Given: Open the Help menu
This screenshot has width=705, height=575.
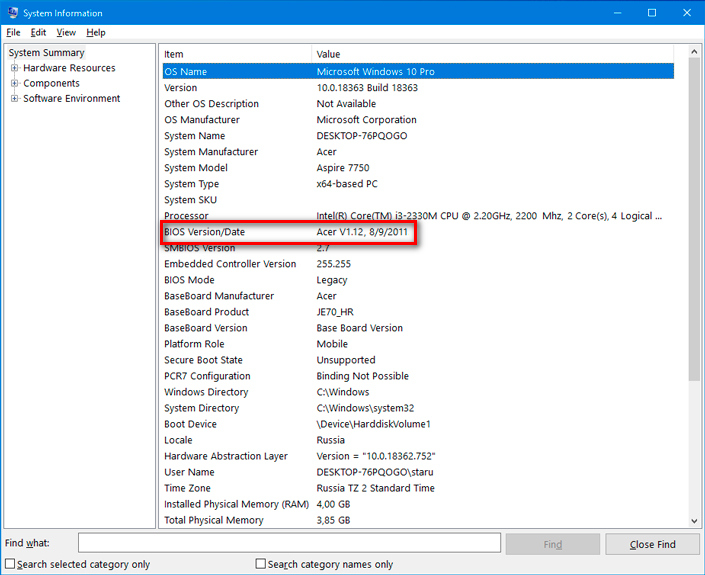Looking at the screenshot, I should [96, 32].
